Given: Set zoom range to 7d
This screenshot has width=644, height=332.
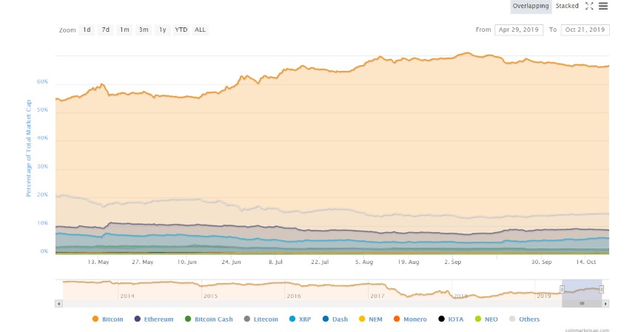Looking at the screenshot, I should point(106,30).
